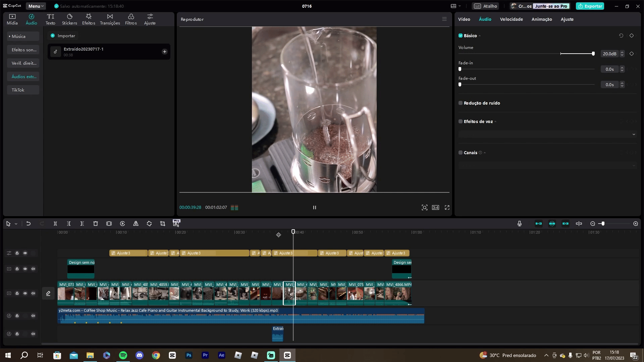
Task: Click the Exportar button
Action: [590, 6]
